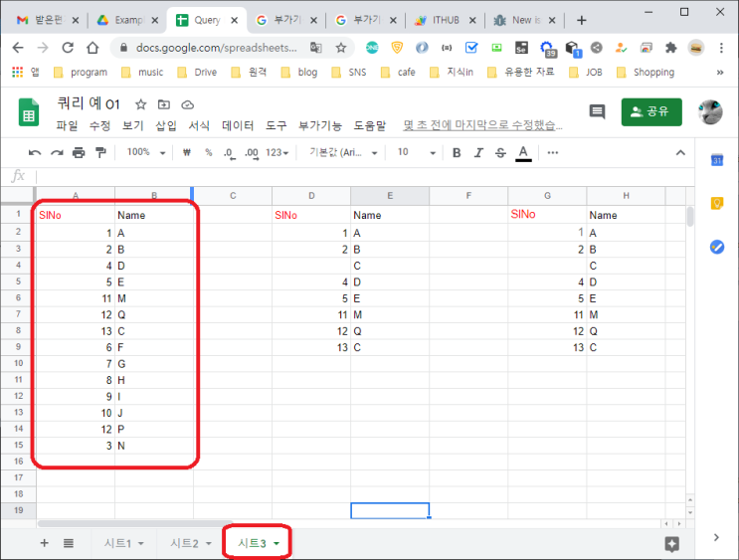Toggle italic formatting
739x560 pixels.
478,153
